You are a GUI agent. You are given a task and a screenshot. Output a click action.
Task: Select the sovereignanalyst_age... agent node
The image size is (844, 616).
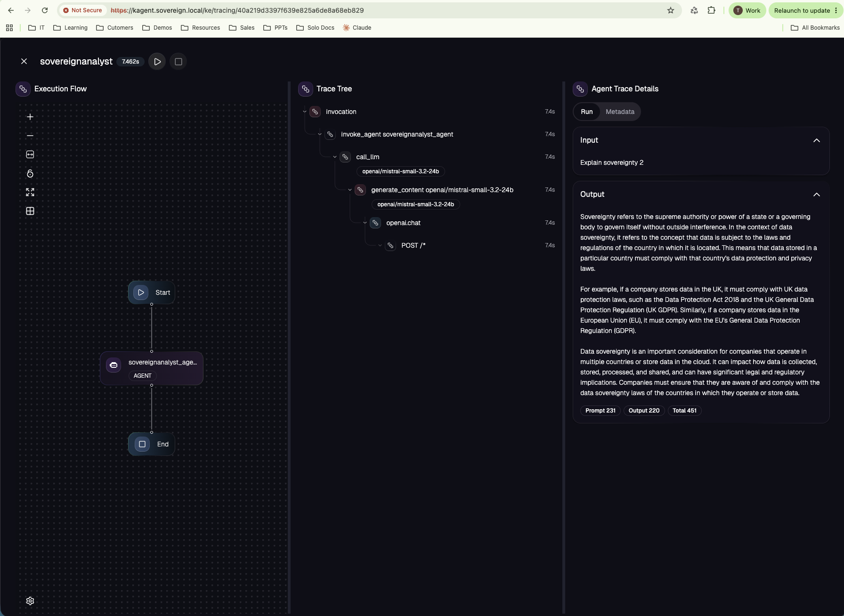click(152, 368)
